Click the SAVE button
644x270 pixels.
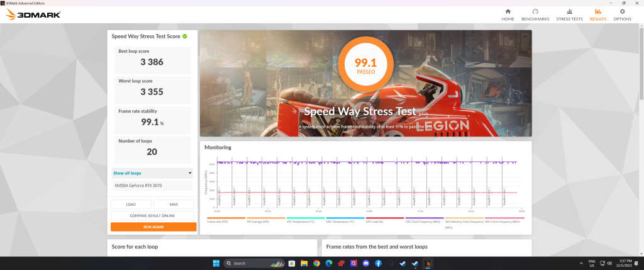pos(174,205)
